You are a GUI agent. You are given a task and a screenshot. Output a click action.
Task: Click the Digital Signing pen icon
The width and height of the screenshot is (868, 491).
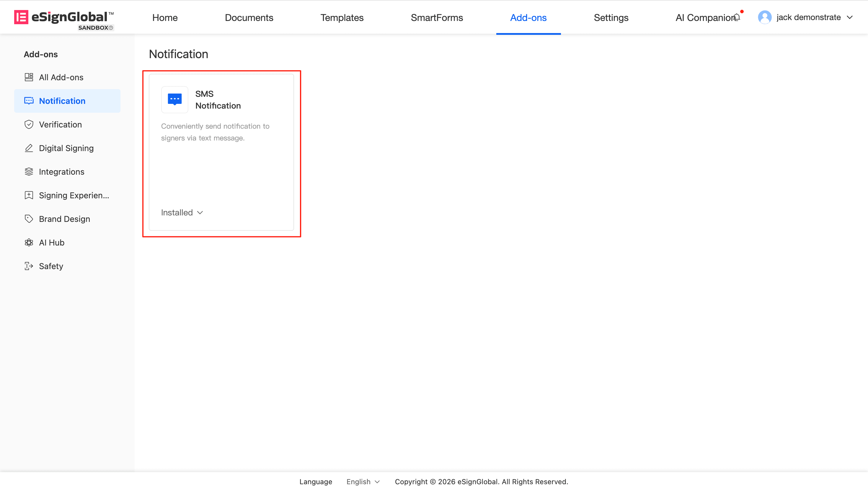pos(29,148)
